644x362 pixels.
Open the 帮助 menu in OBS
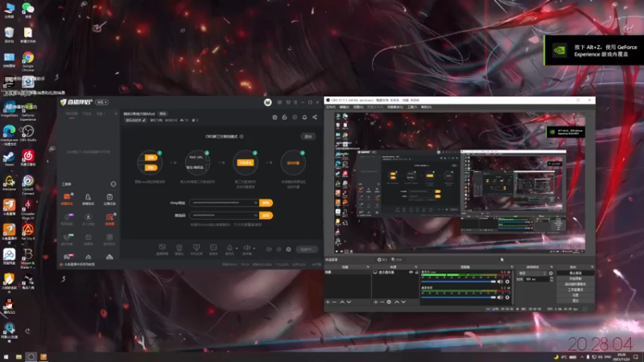pos(426,107)
